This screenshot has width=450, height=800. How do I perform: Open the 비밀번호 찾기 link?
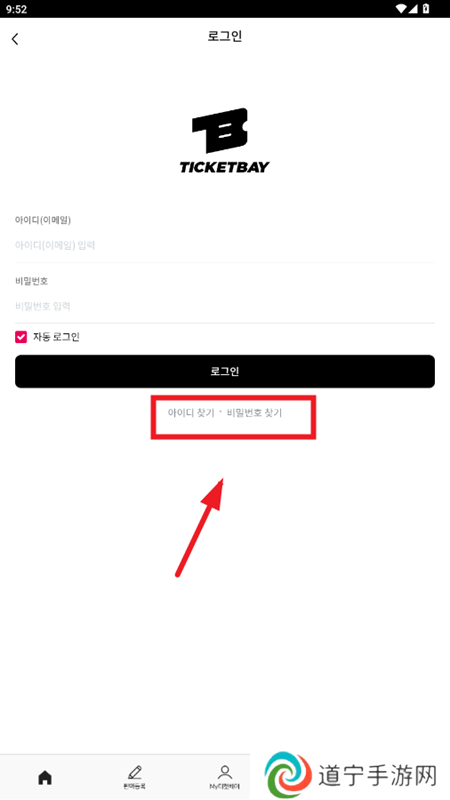coord(254,413)
